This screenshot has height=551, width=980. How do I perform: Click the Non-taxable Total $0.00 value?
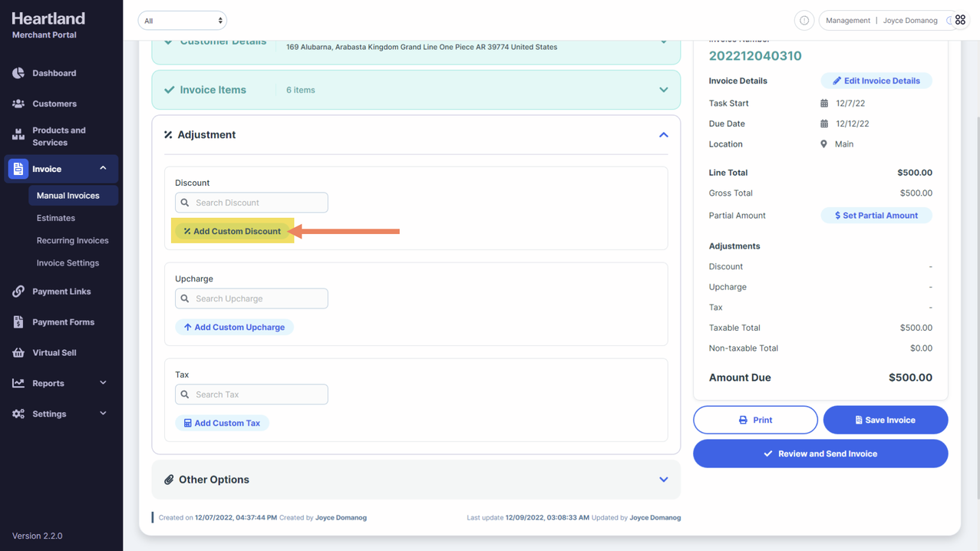pyautogui.click(x=921, y=348)
